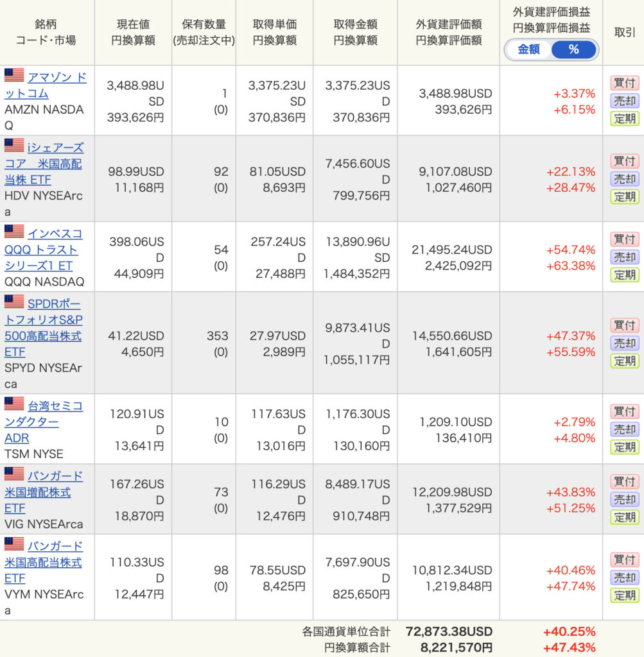This screenshot has height=657, width=644.
Task: Sell HDV using the 売却 button
Action: 624,179
